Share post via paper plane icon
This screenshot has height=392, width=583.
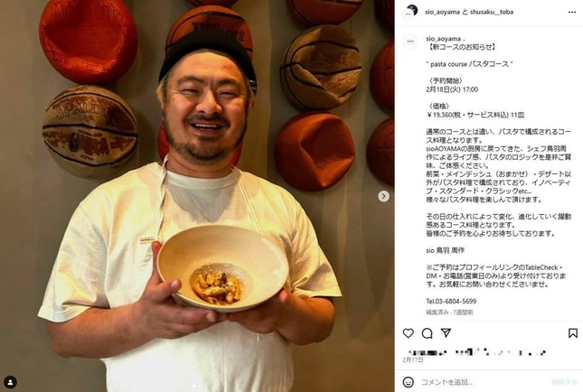click(446, 333)
